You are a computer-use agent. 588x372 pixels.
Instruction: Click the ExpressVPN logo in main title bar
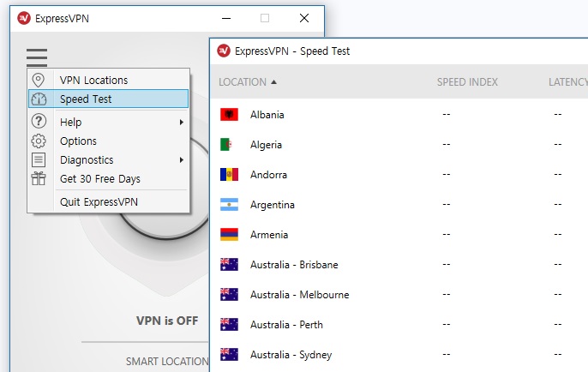coord(24,18)
